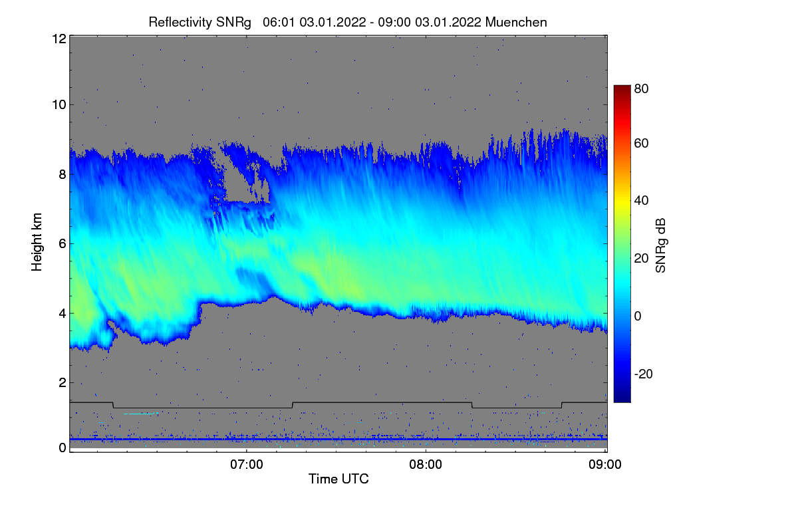Click the height tick label 0
The image size is (798, 532).
pos(62,448)
